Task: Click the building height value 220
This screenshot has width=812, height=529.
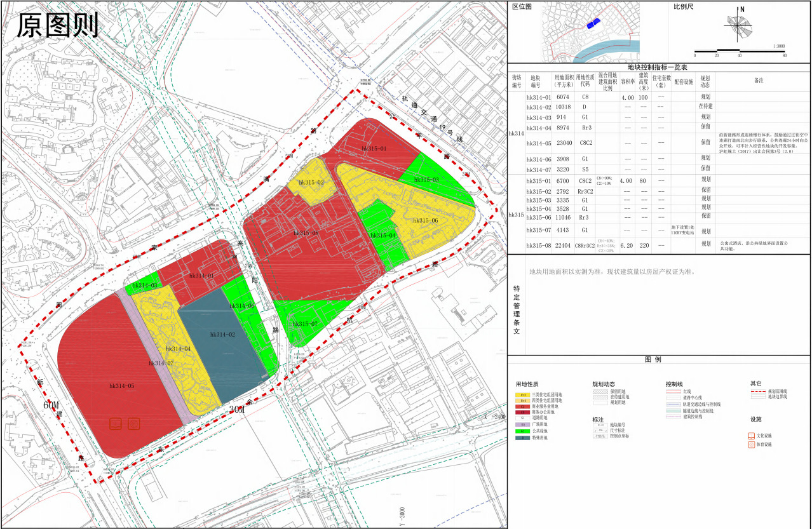Action: (643, 245)
